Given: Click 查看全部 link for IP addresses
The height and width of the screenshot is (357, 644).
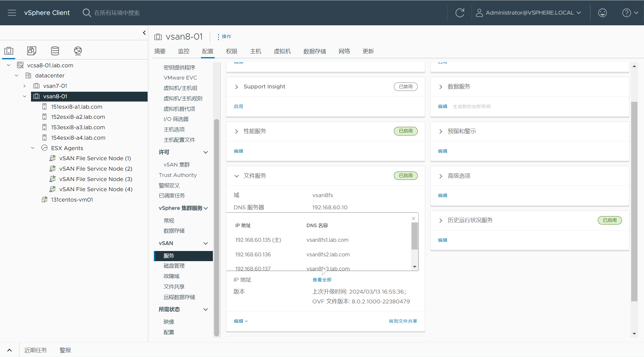Looking at the screenshot, I should [x=322, y=280].
